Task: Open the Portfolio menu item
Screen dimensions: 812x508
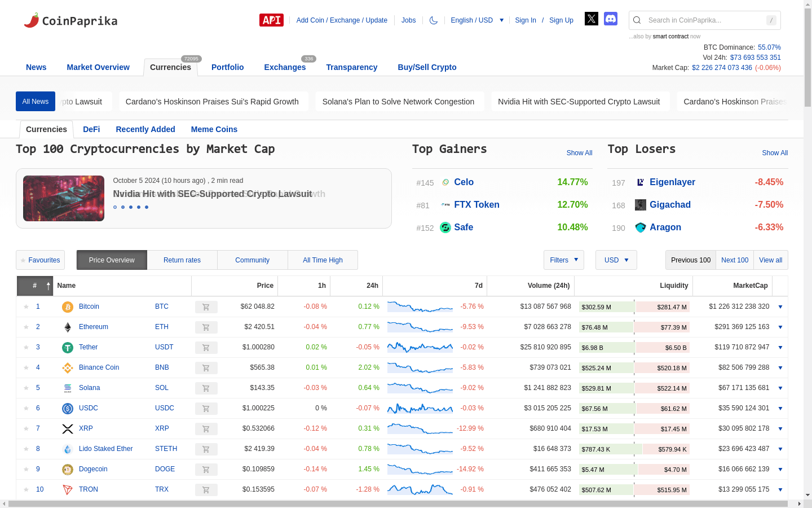Action: click(228, 67)
